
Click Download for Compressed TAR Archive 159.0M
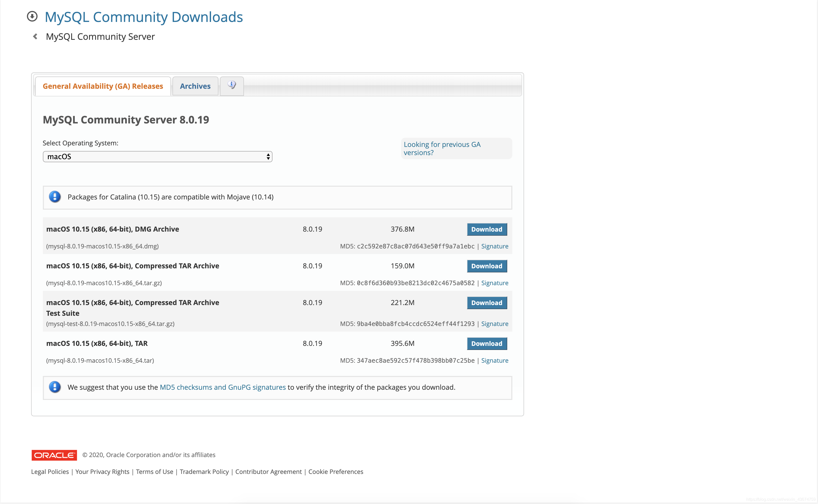(x=487, y=266)
